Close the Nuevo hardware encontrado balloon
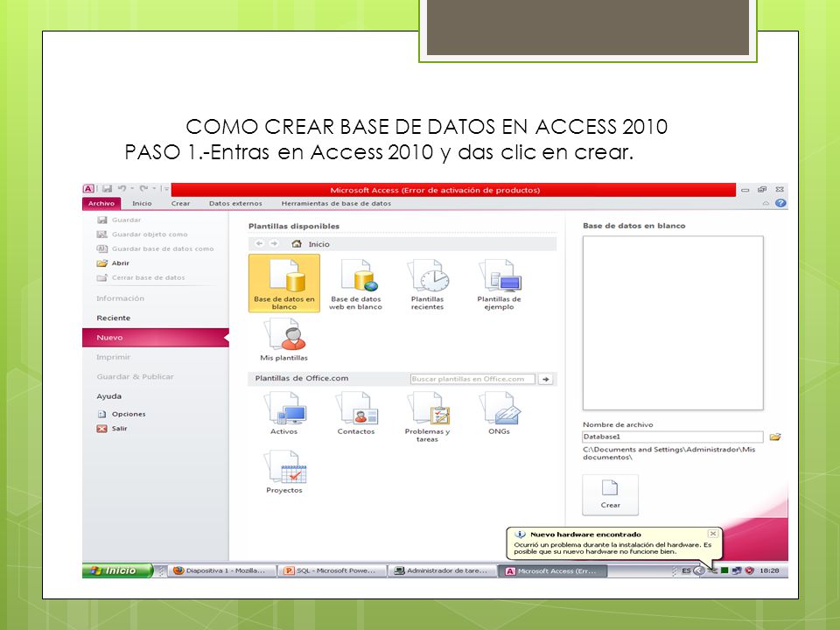 point(712,534)
